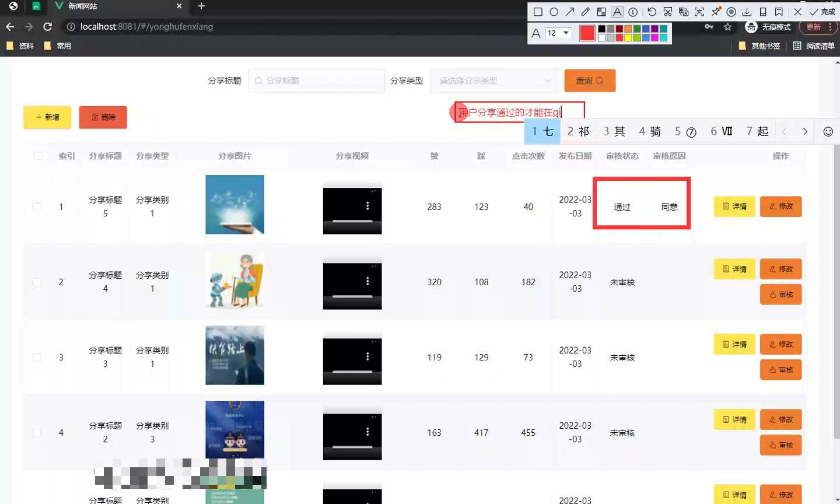Open the 资料 bookmarks folder
Viewport: 840px width, 504px height.
pos(20,45)
